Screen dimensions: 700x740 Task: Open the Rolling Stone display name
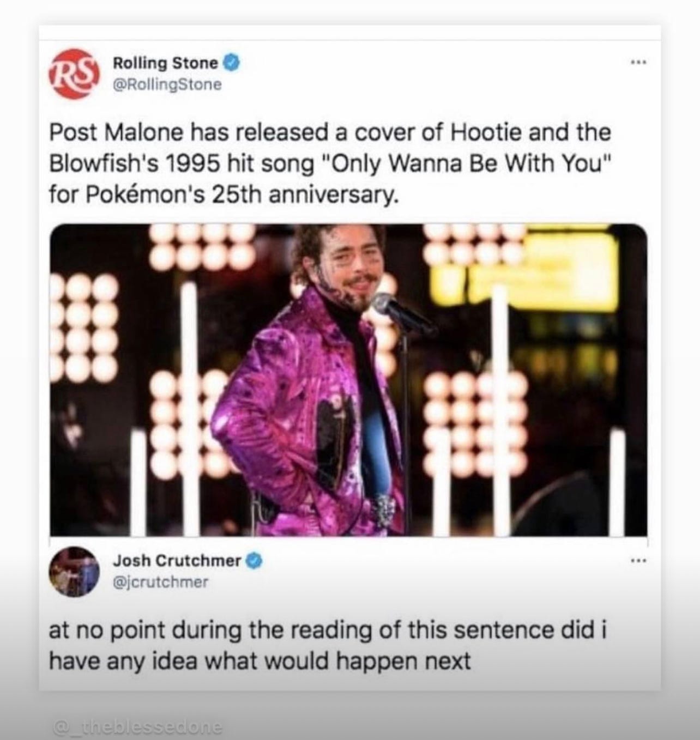[165, 63]
